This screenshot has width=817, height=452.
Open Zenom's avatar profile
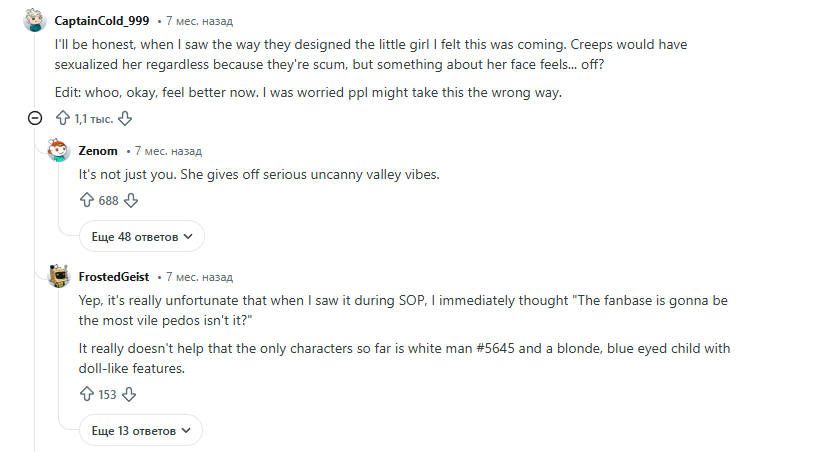tap(59, 151)
